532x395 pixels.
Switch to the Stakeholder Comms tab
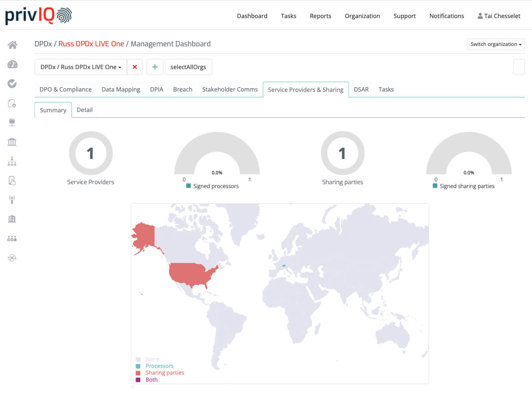[x=230, y=89]
